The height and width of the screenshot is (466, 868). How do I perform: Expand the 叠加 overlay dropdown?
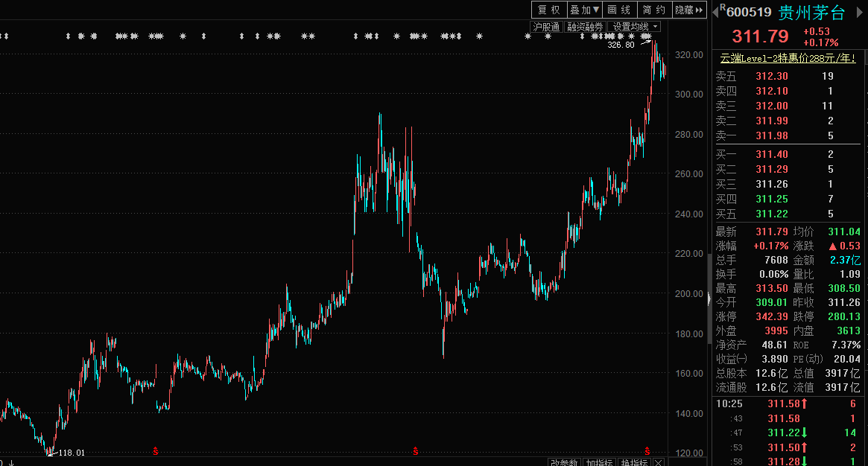pyautogui.click(x=584, y=10)
